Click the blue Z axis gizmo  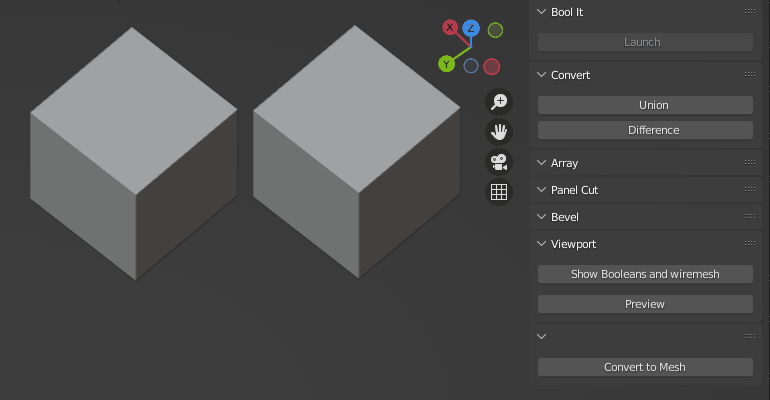point(471,28)
